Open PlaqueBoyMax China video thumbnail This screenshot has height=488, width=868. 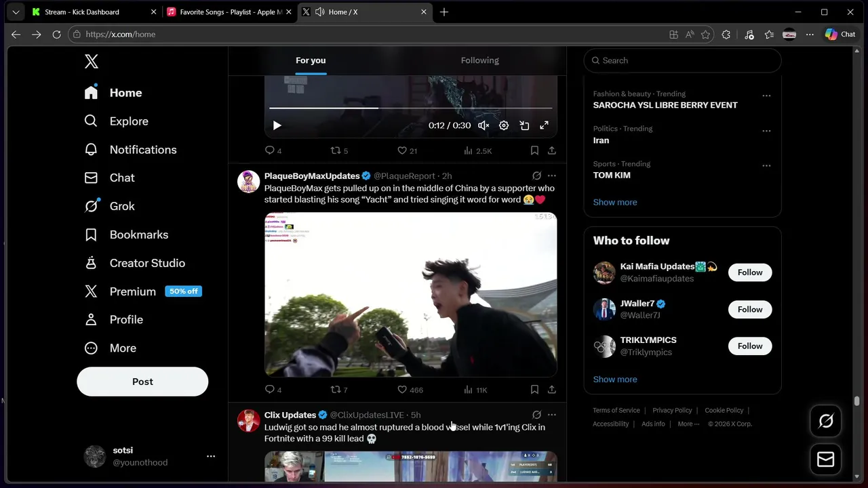(411, 295)
